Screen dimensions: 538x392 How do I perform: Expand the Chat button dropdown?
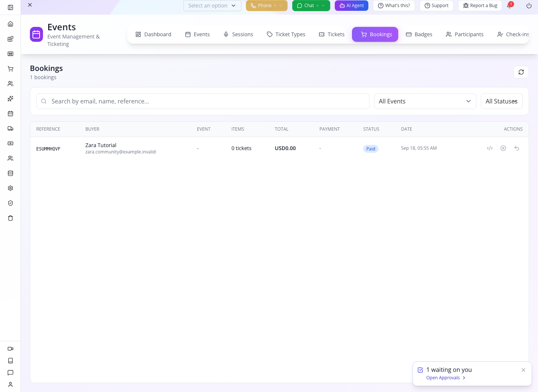pos(323,6)
